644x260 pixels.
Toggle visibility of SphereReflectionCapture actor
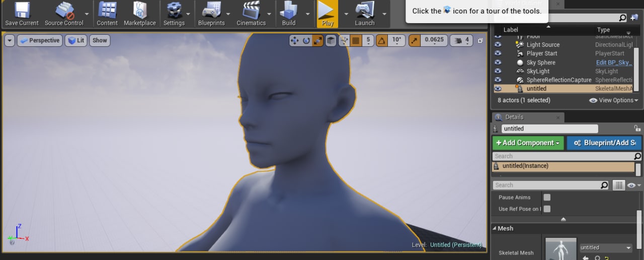tap(498, 80)
